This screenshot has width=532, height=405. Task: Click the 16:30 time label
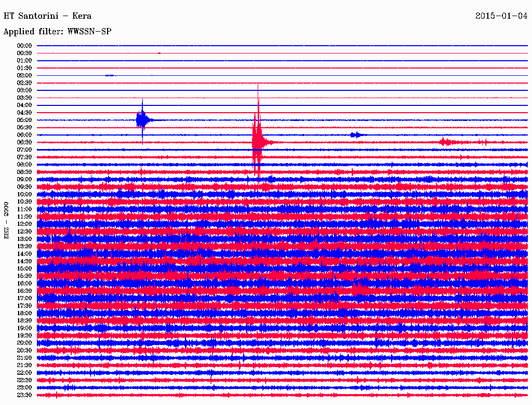pos(24,291)
